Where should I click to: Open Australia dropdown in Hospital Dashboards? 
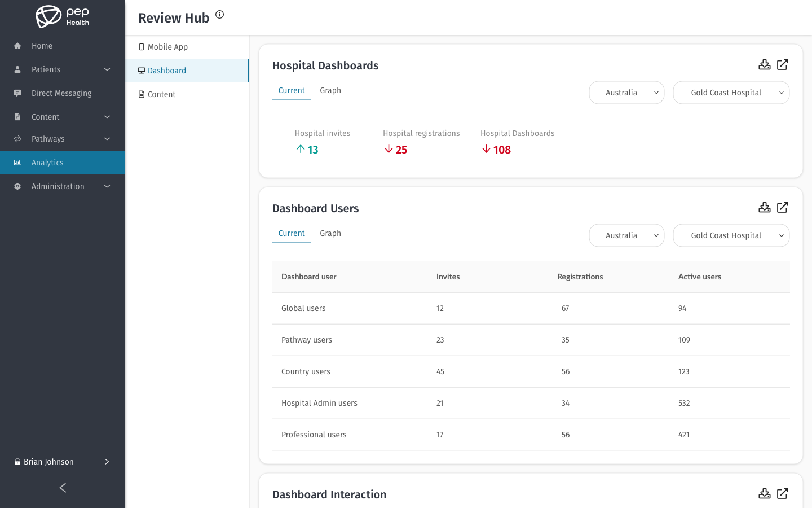tap(626, 93)
